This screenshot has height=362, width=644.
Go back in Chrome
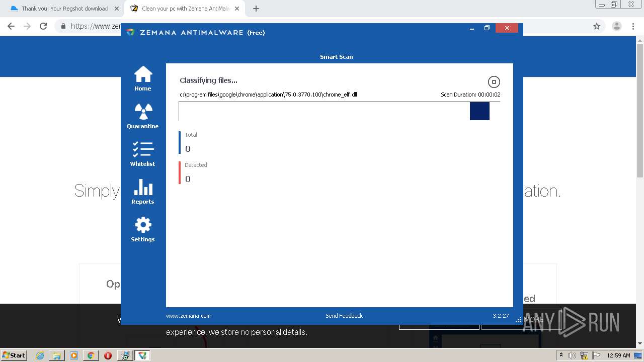(11, 26)
